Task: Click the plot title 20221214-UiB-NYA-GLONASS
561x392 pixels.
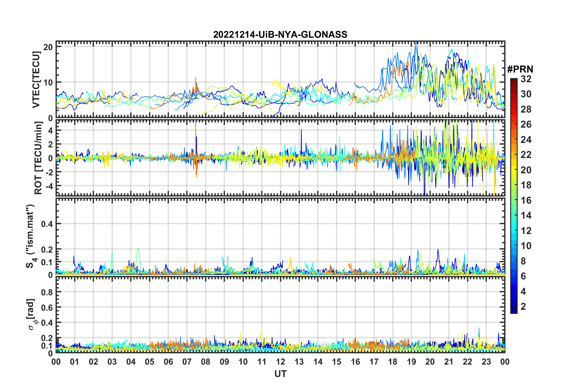Action: tap(280, 34)
